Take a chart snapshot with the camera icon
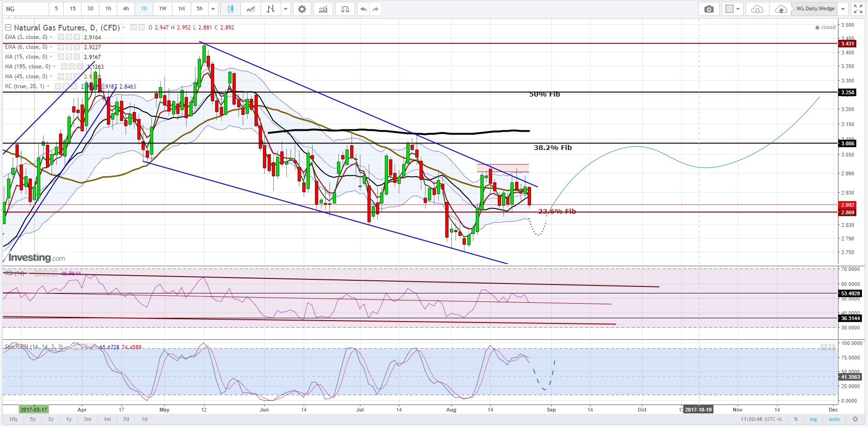Viewport: 868px width, 427px height. [x=709, y=9]
